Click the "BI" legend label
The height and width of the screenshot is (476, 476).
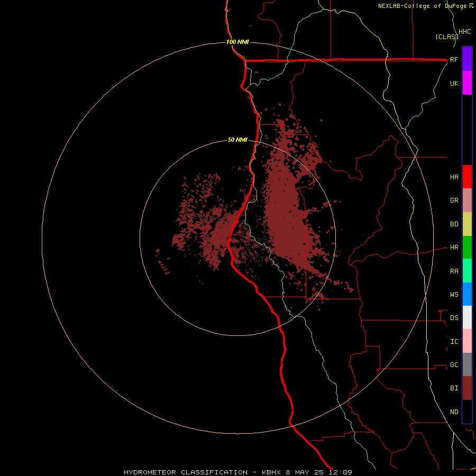[x=454, y=388]
